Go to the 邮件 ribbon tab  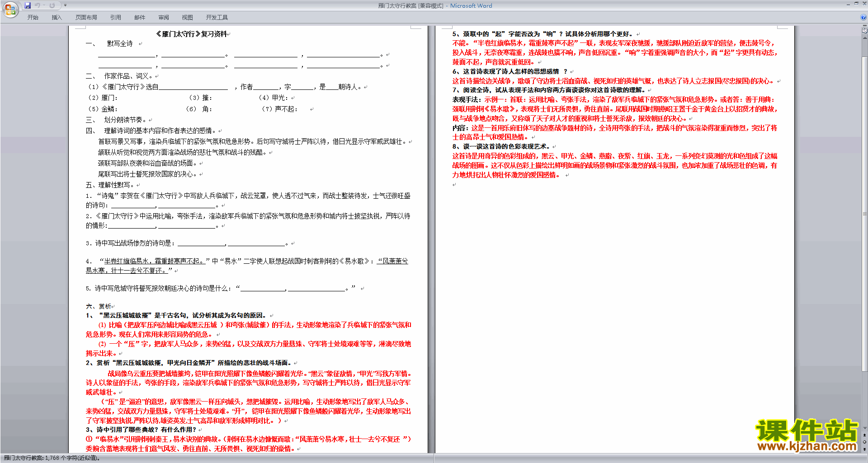coord(140,17)
